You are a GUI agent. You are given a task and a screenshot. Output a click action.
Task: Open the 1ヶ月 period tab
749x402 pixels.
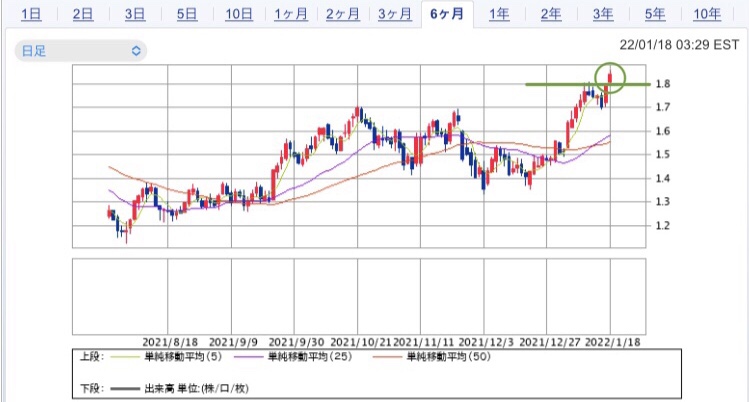click(291, 14)
